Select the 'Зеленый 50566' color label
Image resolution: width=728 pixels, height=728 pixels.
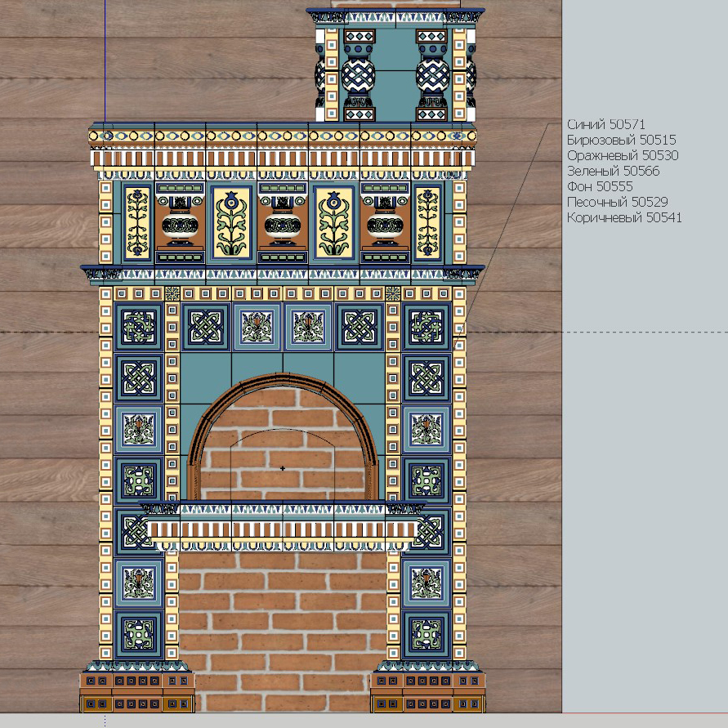613,171
